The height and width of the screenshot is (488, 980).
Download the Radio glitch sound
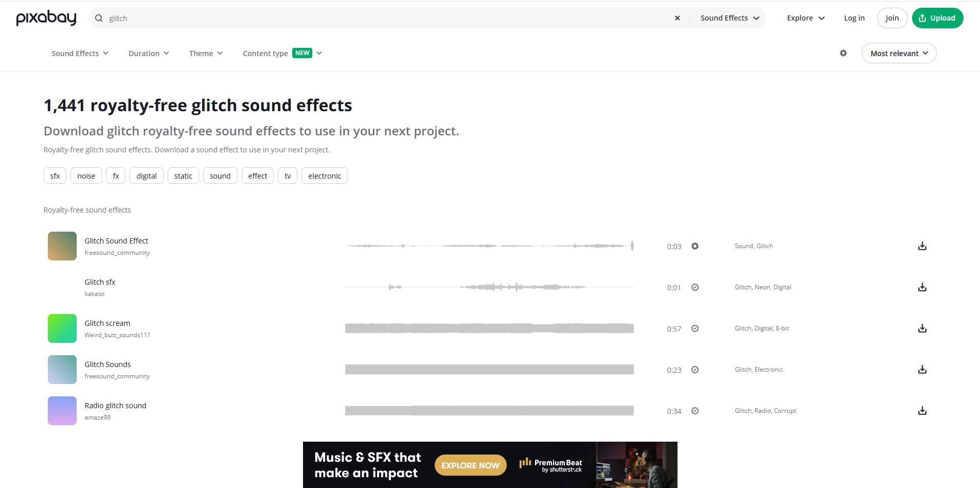922,411
